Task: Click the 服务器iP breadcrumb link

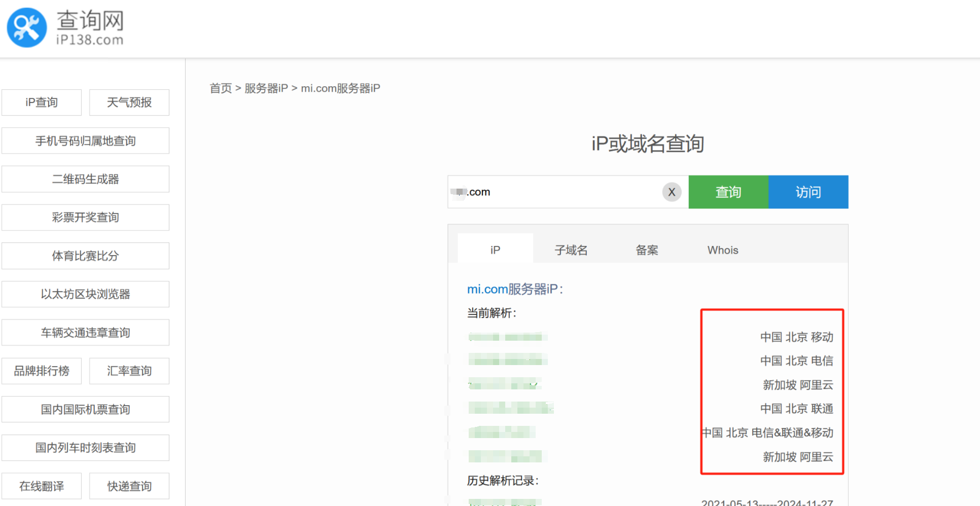Action: (266, 88)
